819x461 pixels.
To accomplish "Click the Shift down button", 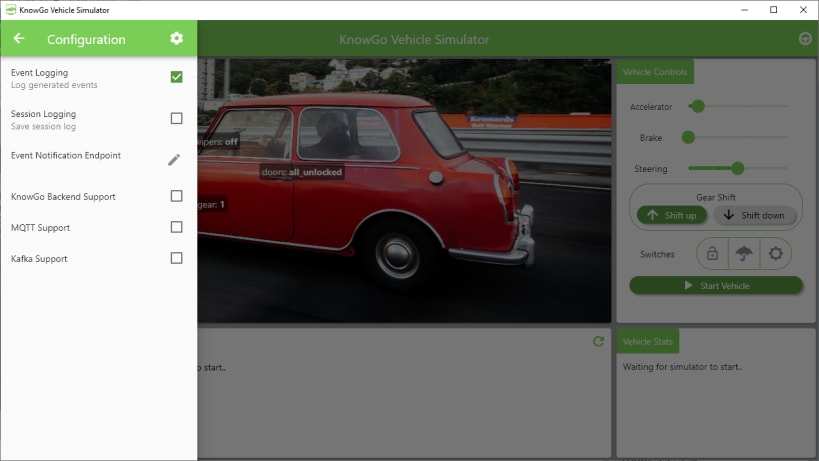I will click(755, 215).
